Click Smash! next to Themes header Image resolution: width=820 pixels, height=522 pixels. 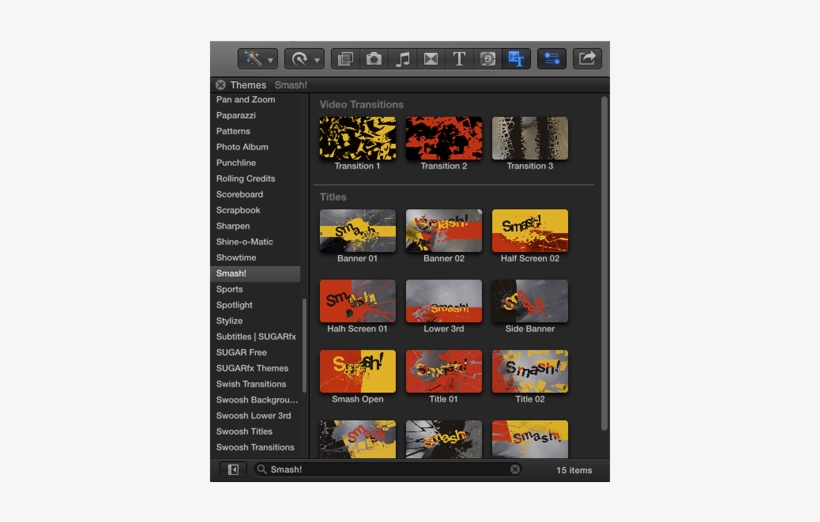click(291, 85)
